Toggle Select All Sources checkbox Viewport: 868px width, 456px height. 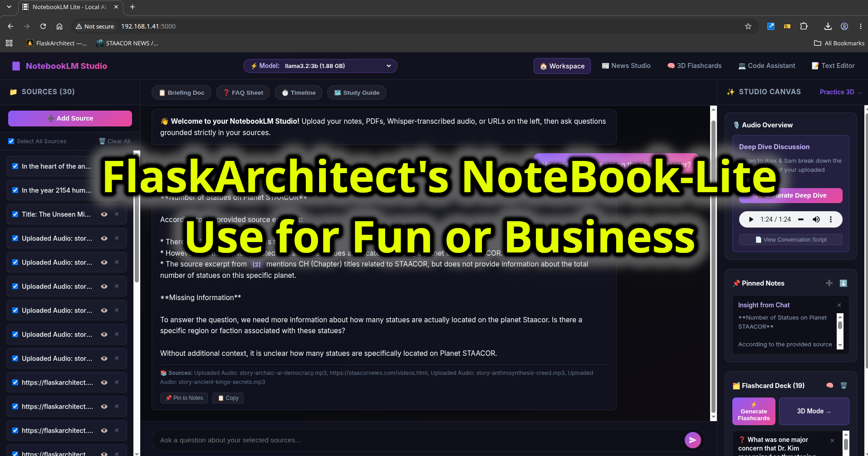11,141
